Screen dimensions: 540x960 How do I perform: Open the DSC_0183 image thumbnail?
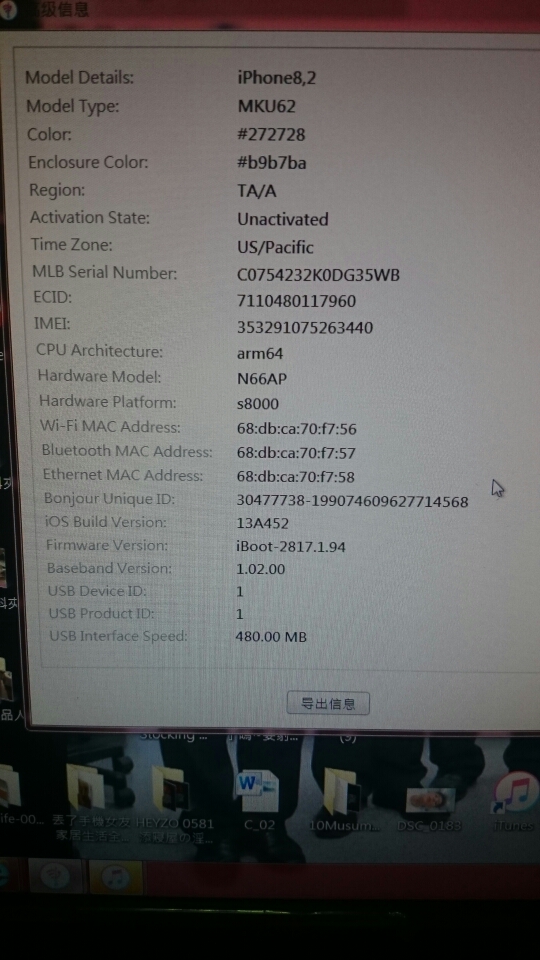tap(430, 800)
